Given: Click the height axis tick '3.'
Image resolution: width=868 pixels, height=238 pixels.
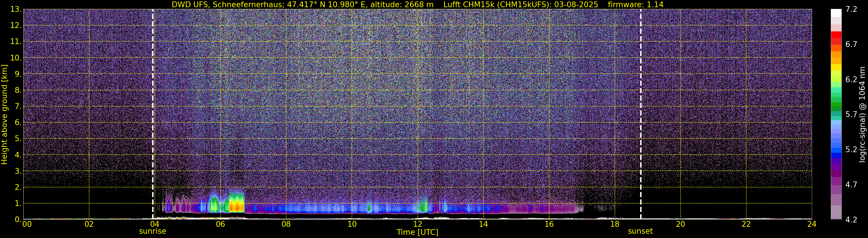Looking at the screenshot, I should point(18,171).
